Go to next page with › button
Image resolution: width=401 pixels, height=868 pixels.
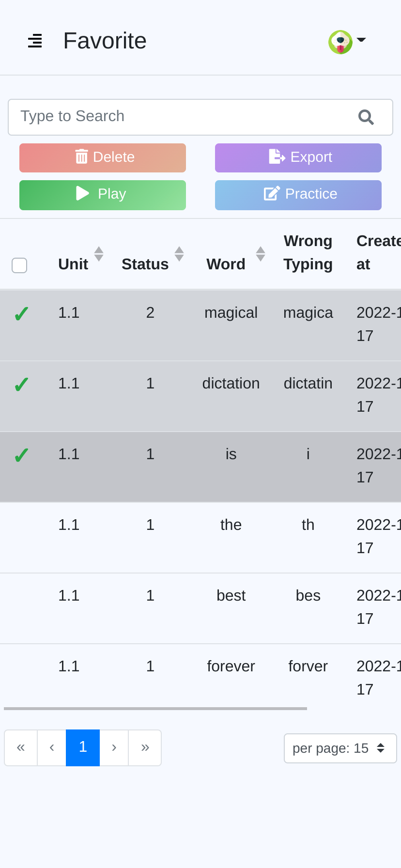click(x=114, y=748)
